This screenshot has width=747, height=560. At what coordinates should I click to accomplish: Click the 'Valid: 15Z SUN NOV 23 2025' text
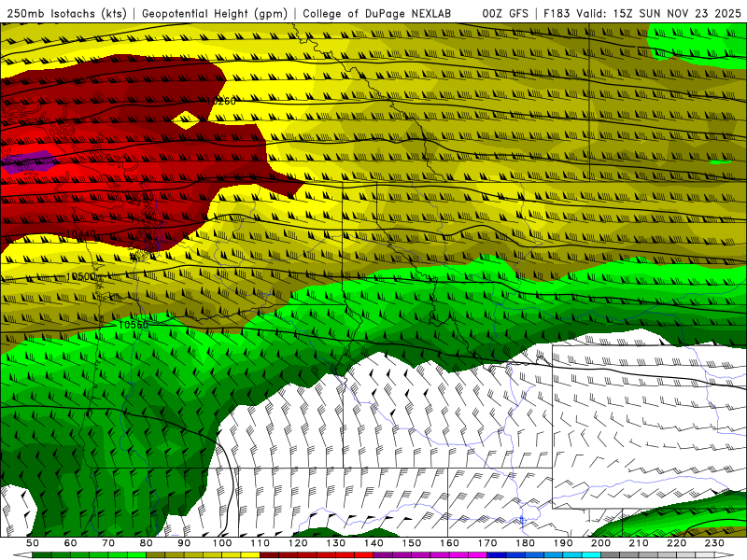[x=659, y=14]
